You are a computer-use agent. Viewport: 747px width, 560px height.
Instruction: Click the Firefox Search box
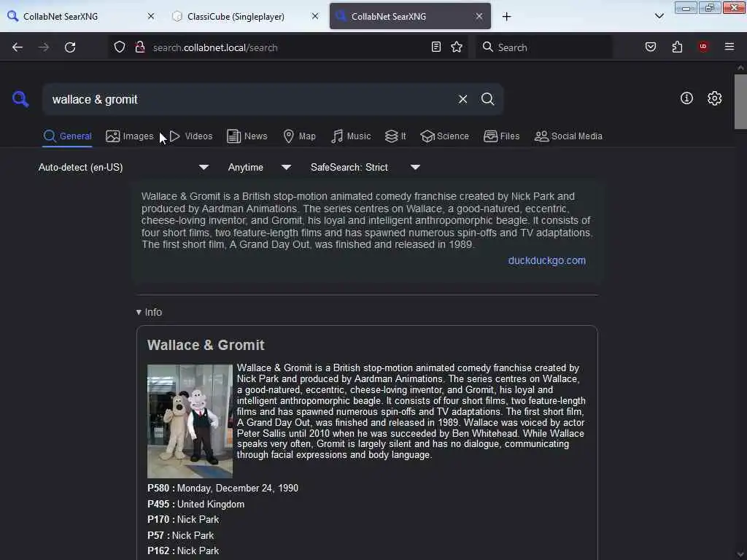click(544, 47)
